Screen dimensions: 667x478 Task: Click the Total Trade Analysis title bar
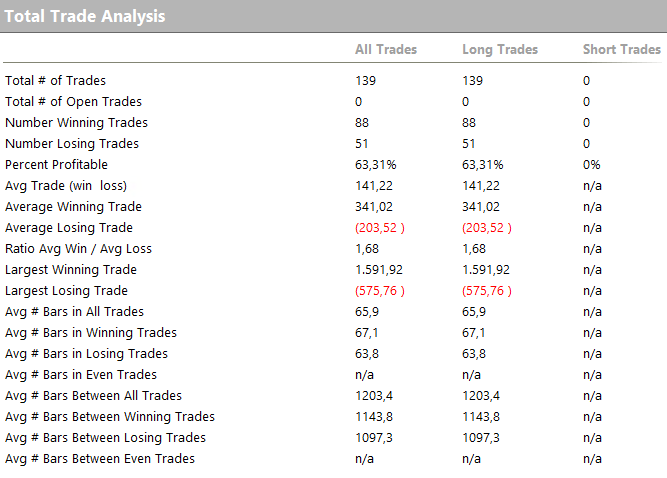(85, 16)
